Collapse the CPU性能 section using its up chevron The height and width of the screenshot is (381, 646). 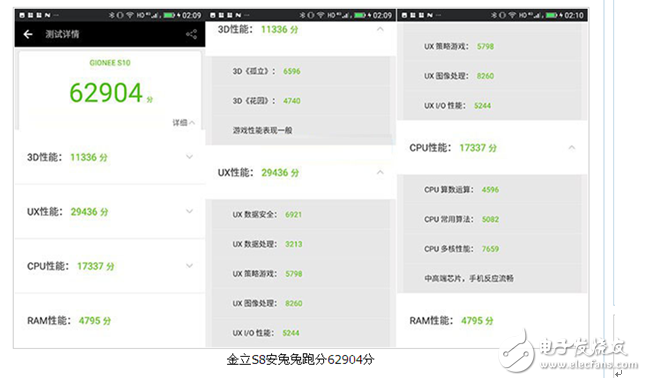pos(572,147)
